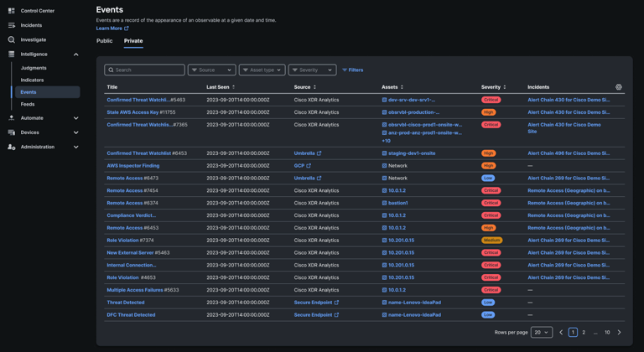Click the Automate sidebar icon
The width and height of the screenshot is (644, 352).
click(12, 118)
